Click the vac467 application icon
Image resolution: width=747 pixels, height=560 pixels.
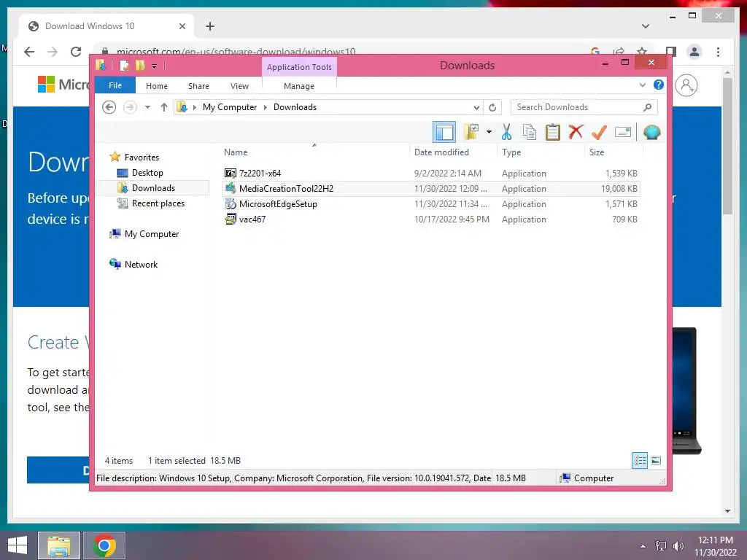click(231, 219)
